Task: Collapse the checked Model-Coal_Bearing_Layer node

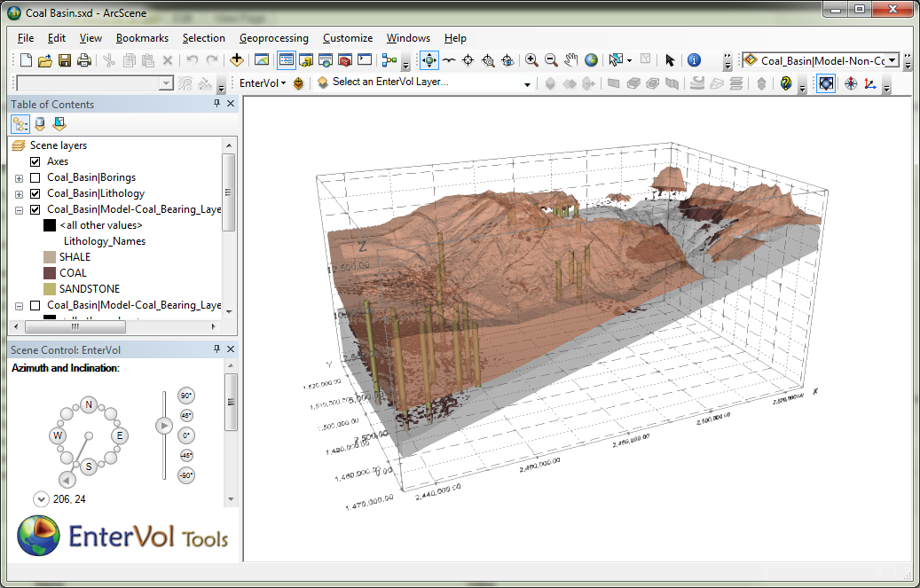Action: pos(19,210)
